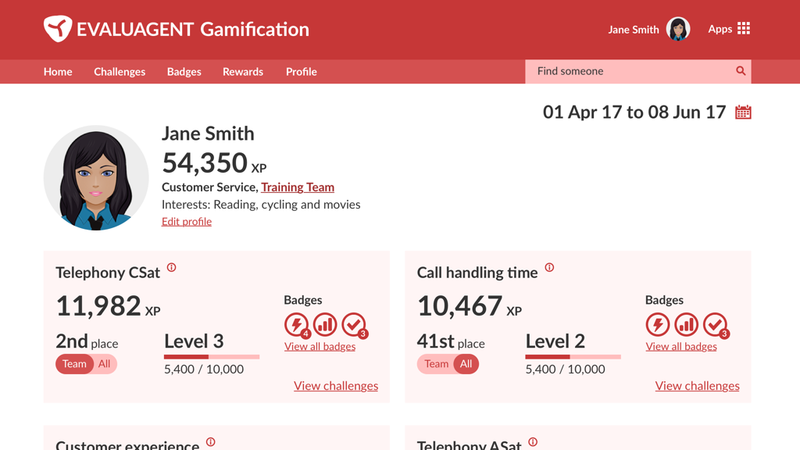The image size is (800, 450).
Task: Switch Call handling time ranking to Team
Action: click(x=436, y=364)
